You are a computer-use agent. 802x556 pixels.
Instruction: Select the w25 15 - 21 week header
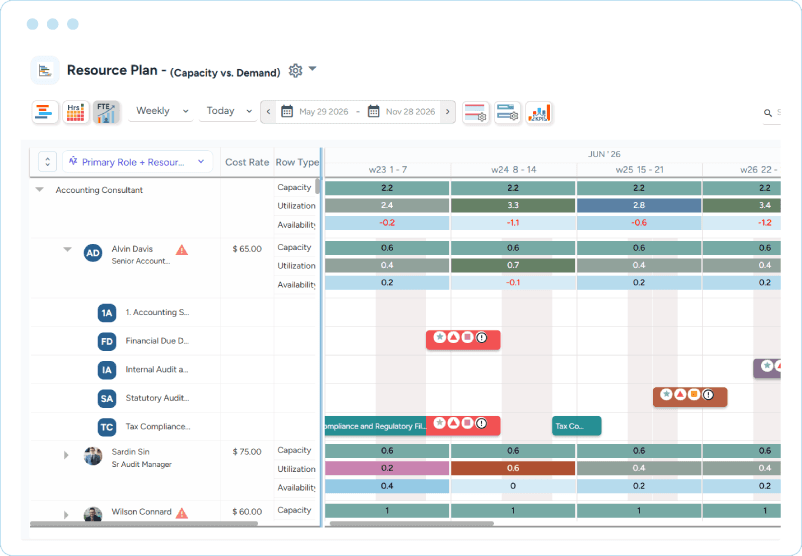639,169
